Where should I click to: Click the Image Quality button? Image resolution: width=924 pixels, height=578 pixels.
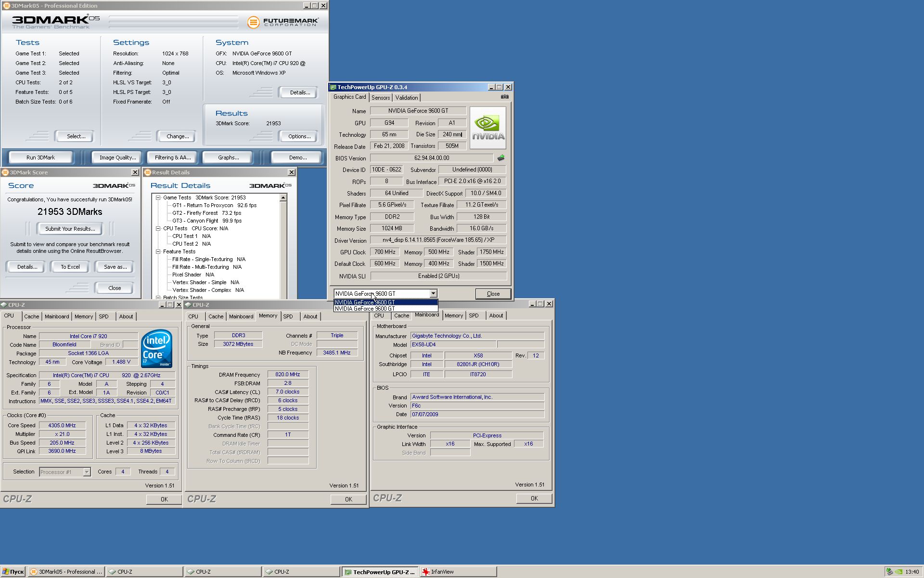tap(117, 158)
